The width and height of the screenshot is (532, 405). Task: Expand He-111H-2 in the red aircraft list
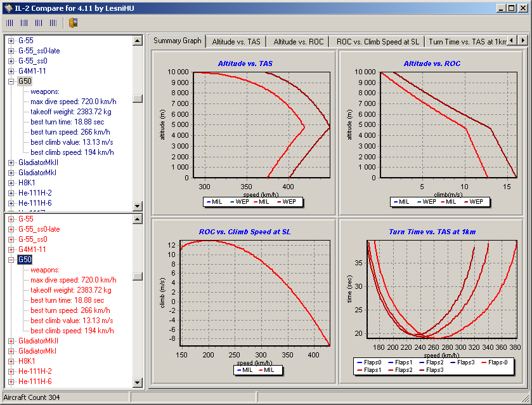click(11, 372)
